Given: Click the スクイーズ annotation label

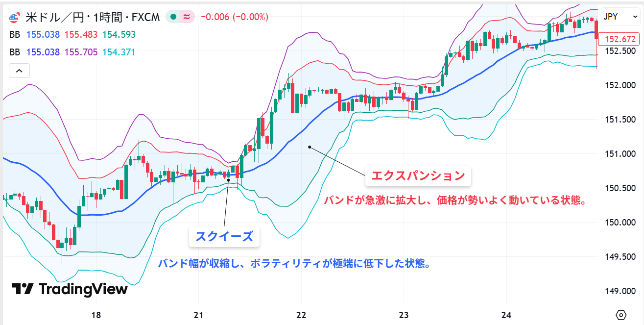Looking at the screenshot, I should (x=224, y=237).
